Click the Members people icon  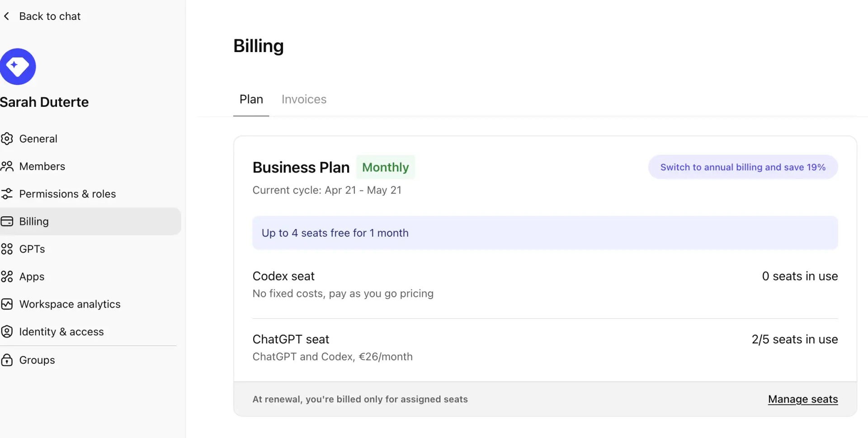7,166
